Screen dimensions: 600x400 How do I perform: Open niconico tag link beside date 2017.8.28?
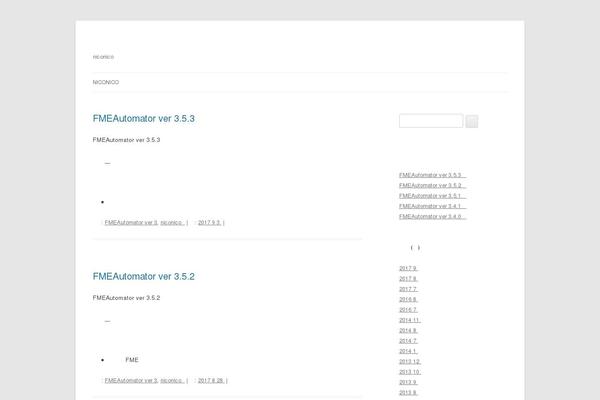pyautogui.click(x=173, y=380)
